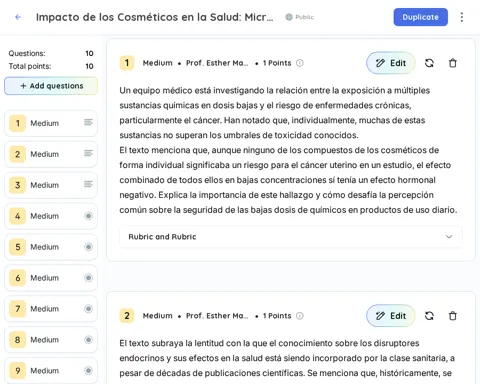Click the Medium difficulty label on question 1 card

[158, 63]
